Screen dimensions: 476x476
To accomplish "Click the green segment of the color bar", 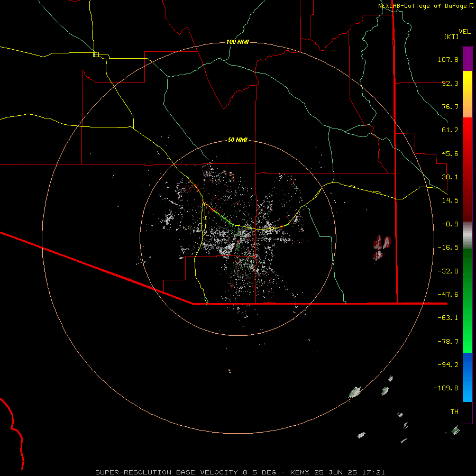I will pyautogui.click(x=467, y=300).
